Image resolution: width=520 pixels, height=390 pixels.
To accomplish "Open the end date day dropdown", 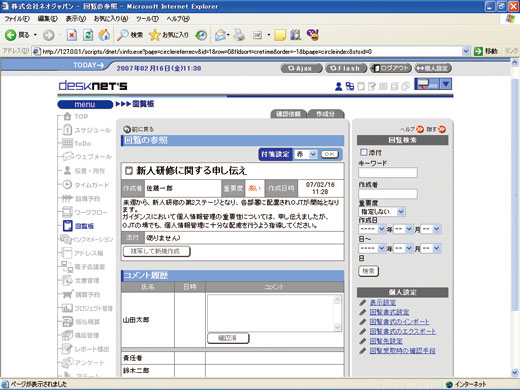I will pyautogui.click(x=431, y=248).
